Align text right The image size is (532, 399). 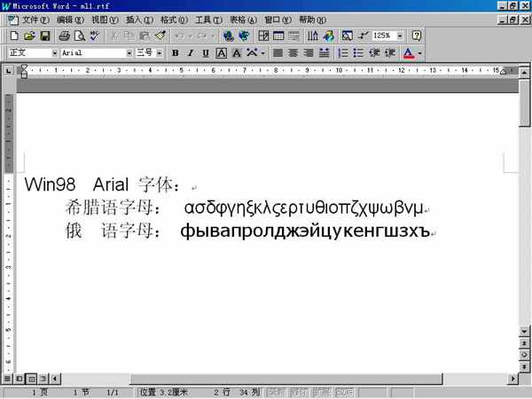(309, 53)
